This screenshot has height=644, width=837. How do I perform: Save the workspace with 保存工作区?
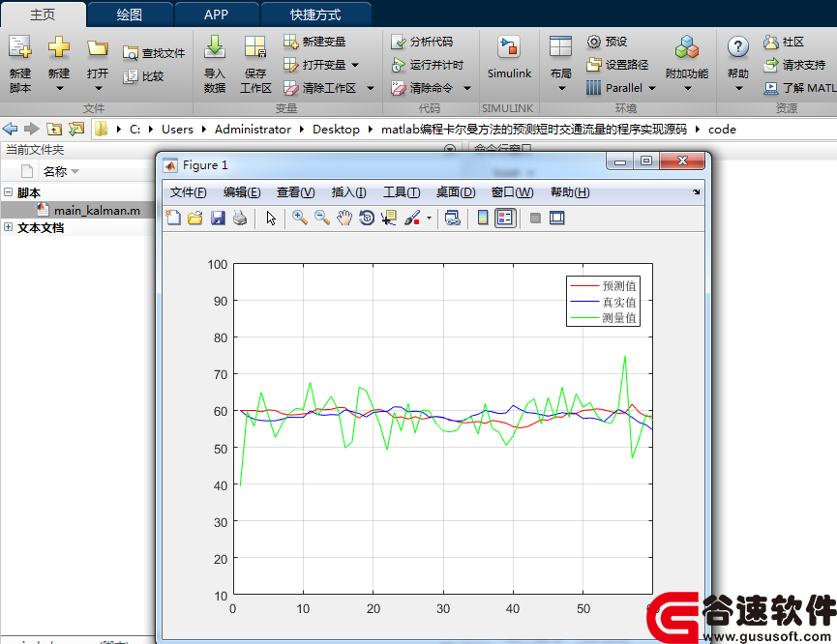[255, 64]
